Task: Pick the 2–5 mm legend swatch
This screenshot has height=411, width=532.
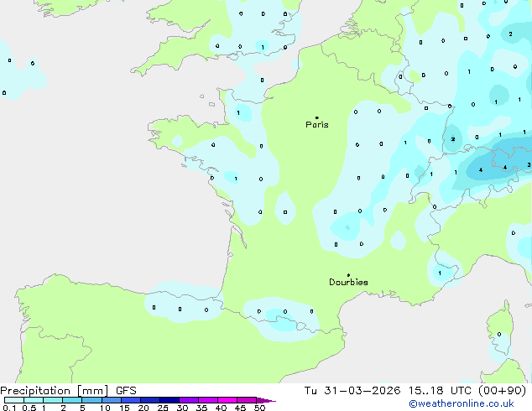Action: coord(72,400)
